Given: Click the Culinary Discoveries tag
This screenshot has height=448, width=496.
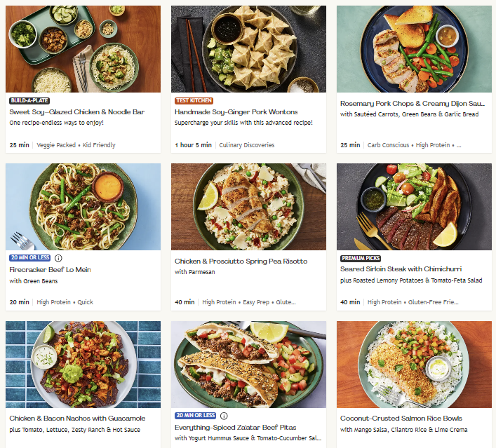Looking at the screenshot, I should pos(247,145).
